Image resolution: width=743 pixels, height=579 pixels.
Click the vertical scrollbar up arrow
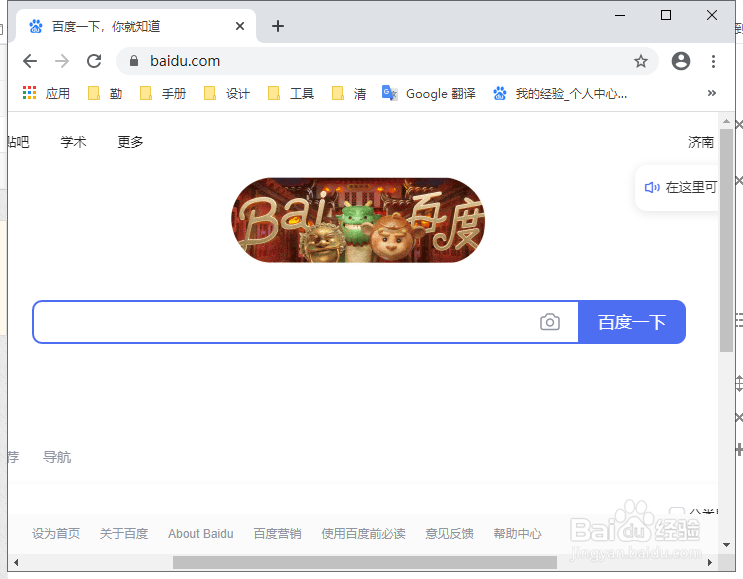[726, 121]
